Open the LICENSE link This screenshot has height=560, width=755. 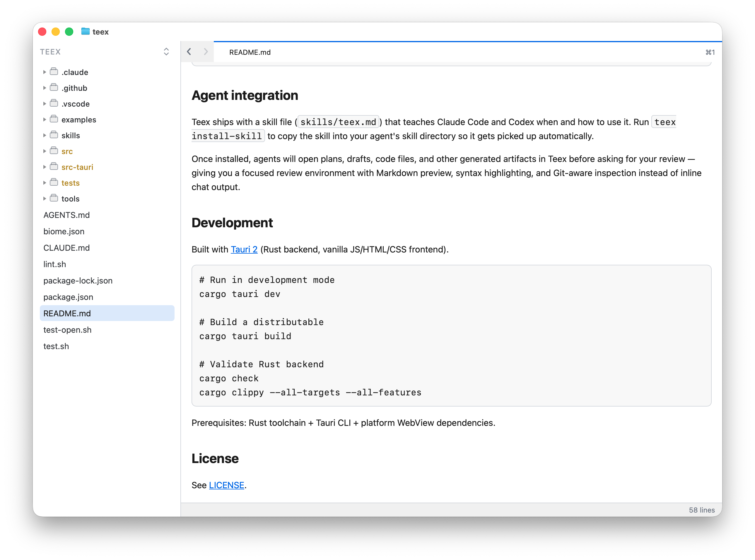coord(226,485)
